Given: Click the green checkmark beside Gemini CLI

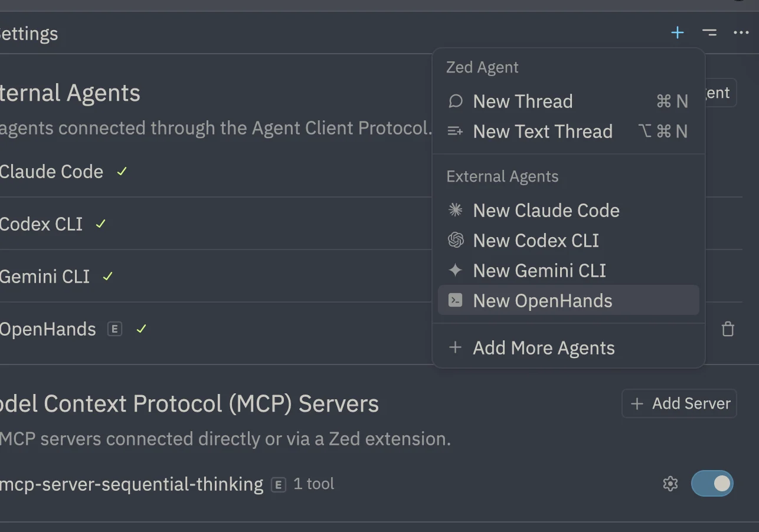Looking at the screenshot, I should [x=108, y=277].
